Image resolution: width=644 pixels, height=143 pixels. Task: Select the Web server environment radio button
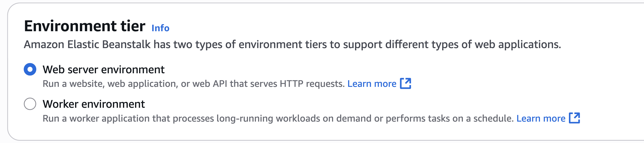coord(30,69)
